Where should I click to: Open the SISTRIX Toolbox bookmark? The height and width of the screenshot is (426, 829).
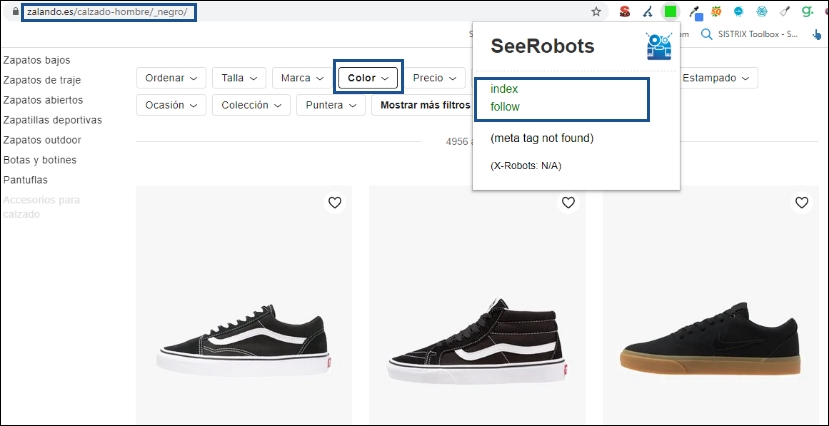tap(749, 34)
